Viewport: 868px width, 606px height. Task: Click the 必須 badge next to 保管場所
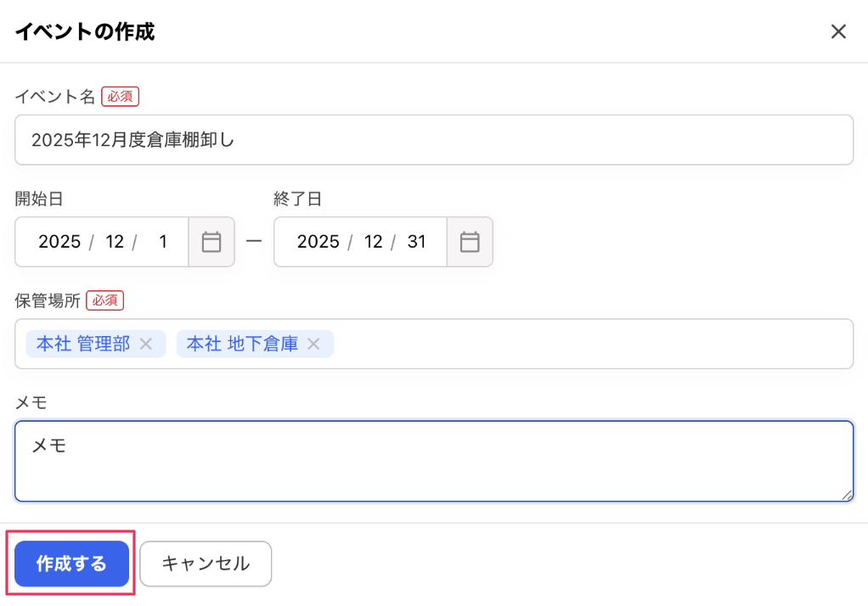[x=104, y=300]
